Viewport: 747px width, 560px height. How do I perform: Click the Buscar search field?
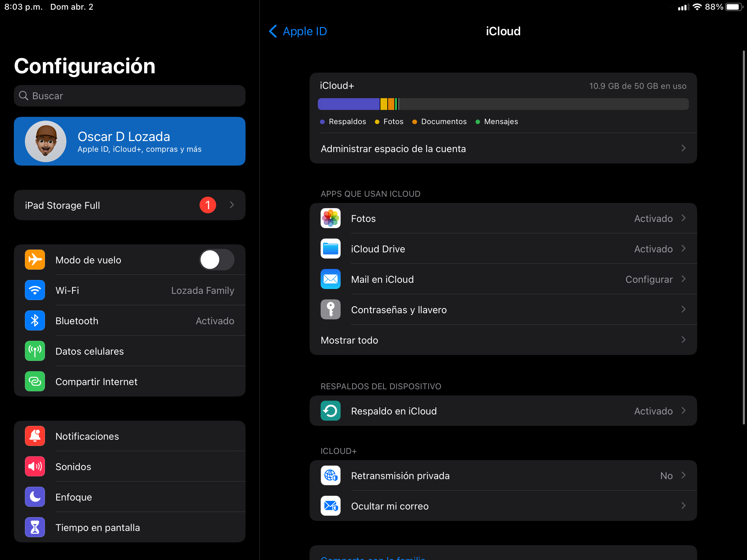pos(130,96)
